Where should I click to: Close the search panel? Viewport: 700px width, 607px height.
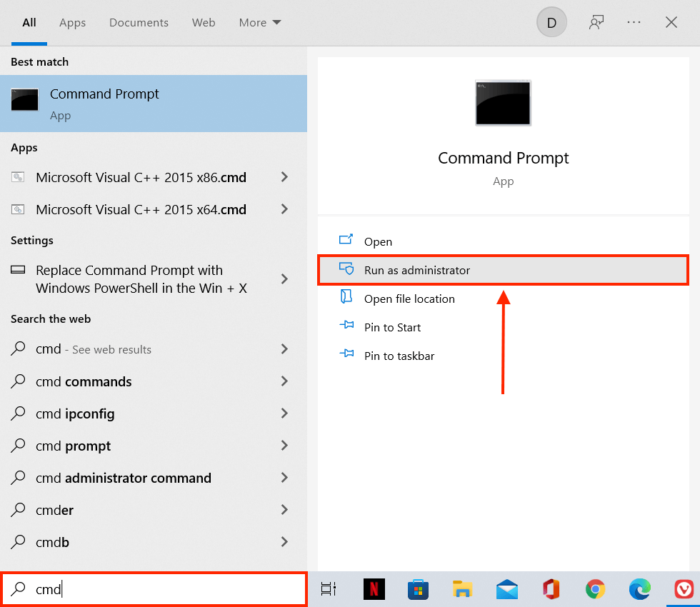(671, 22)
